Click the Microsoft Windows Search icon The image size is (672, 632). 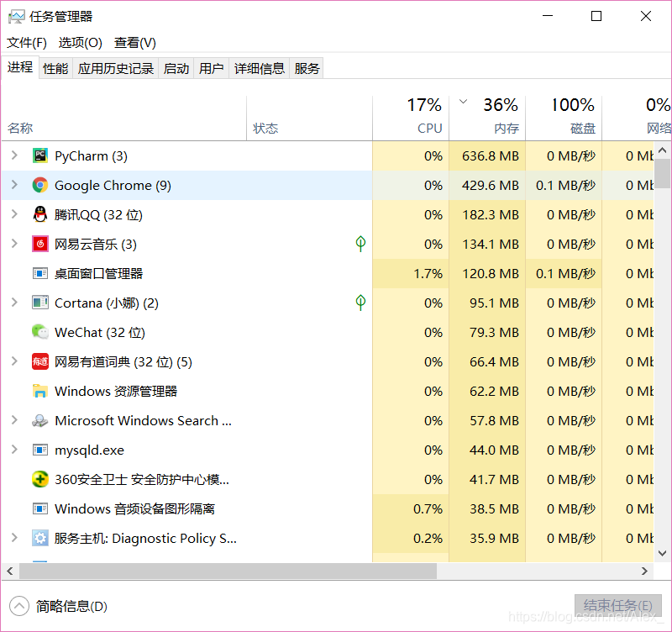click(x=41, y=420)
